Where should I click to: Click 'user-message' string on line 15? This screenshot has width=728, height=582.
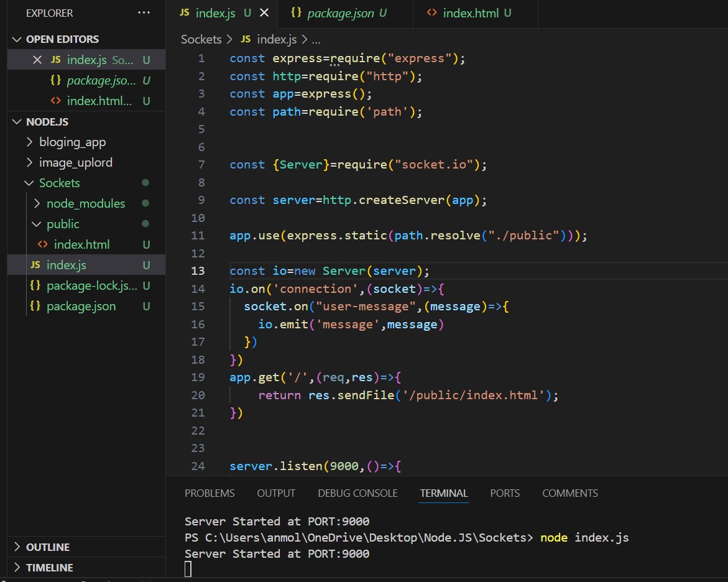366,307
